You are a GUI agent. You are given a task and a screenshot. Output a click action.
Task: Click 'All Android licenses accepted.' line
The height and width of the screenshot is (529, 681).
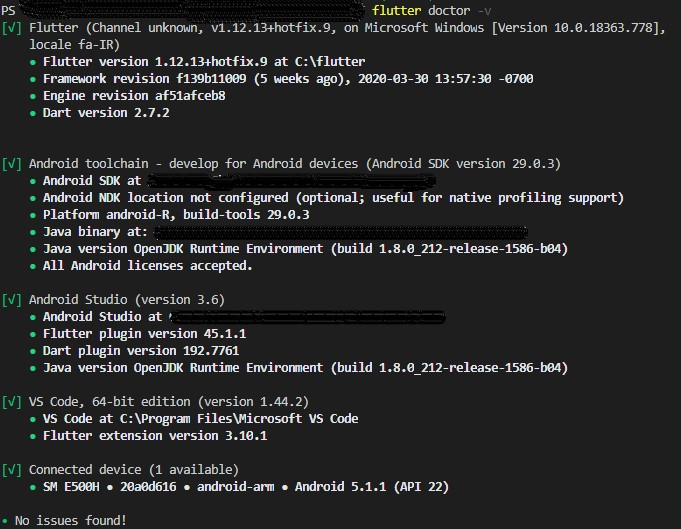(147, 266)
